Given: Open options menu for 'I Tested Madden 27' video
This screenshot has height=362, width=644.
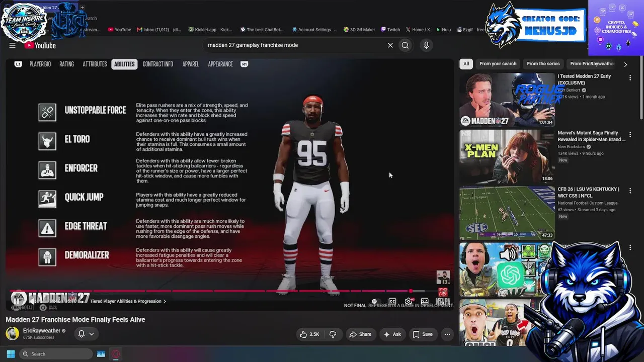Looking at the screenshot, I should 630,78.
